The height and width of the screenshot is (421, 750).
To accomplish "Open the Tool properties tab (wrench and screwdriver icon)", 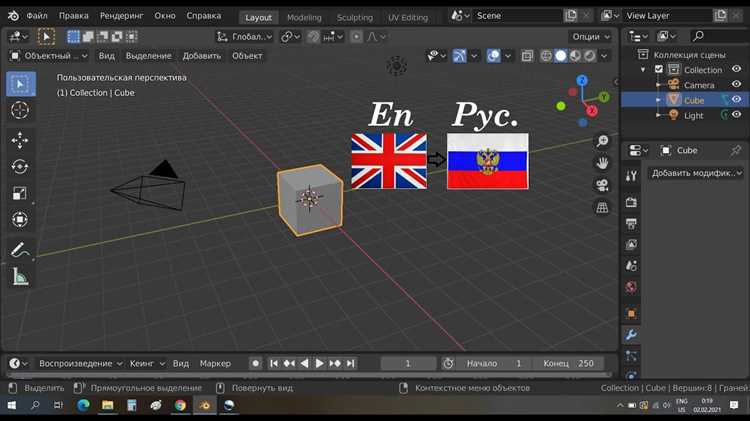I will (631, 176).
